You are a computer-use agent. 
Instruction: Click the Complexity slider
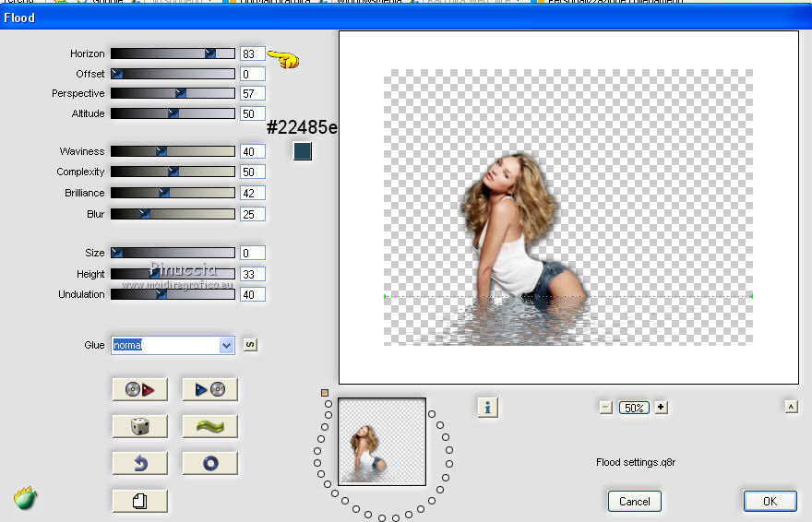point(173,172)
